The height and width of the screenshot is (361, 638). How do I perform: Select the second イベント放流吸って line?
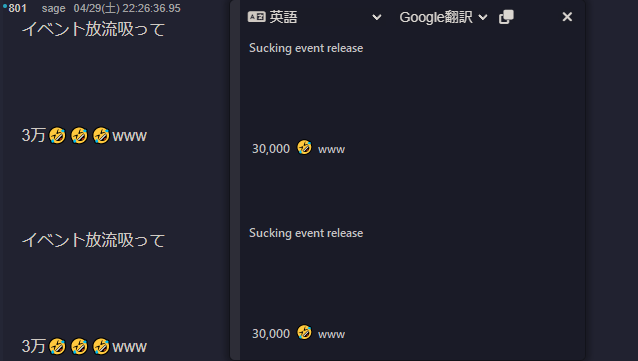point(93,240)
